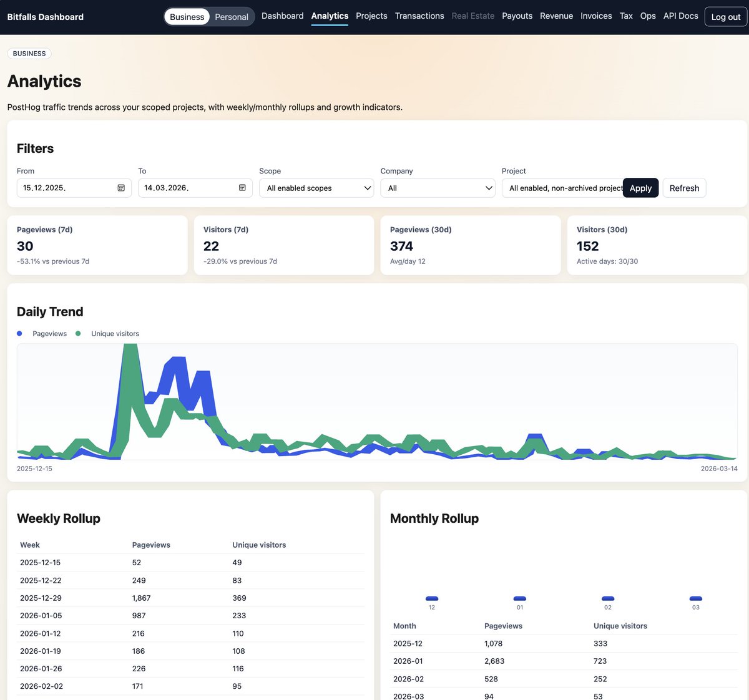Click Bitfalls Dashboard brand title
The image size is (749, 700).
[46, 17]
